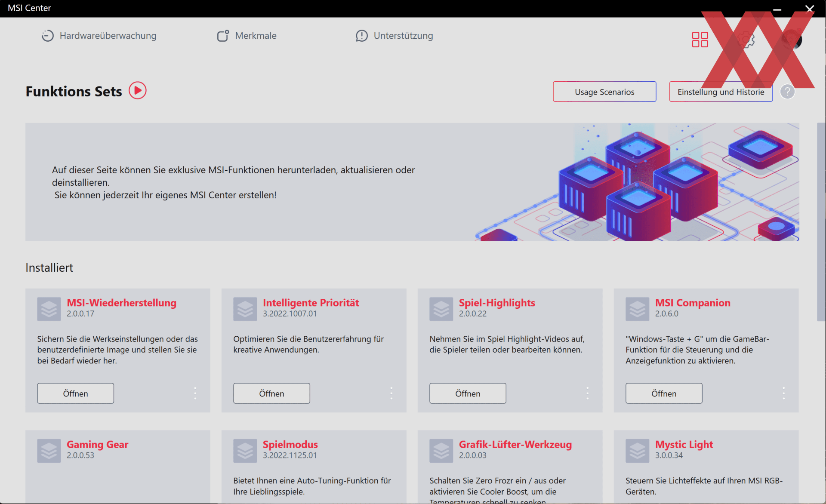Click the MSI Companion layers icon
This screenshot has width=826, height=504.
pos(638,309)
